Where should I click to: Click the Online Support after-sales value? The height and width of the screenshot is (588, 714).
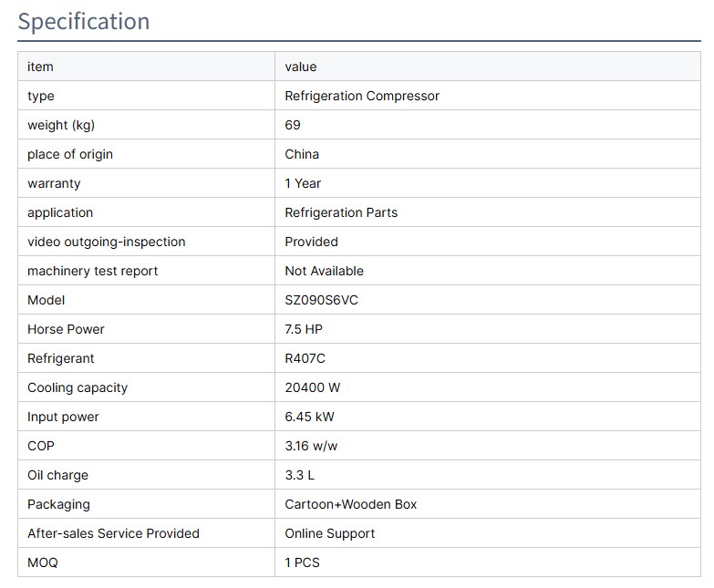329,533
